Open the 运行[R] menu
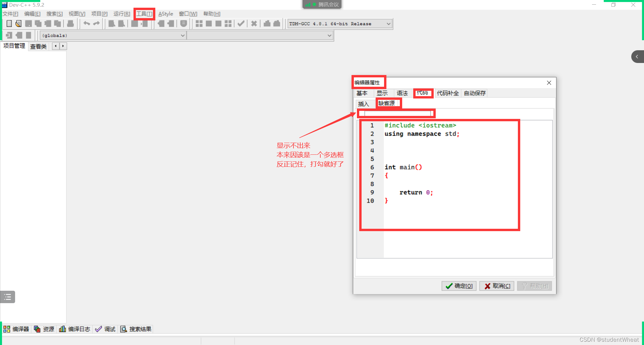The height and width of the screenshot is (345, 644). point(122,14)
